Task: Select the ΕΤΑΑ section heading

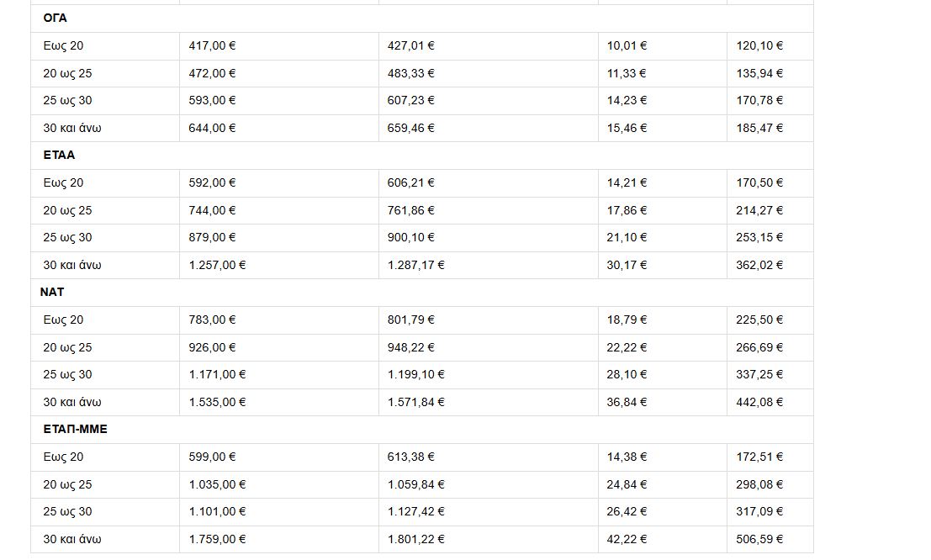Action: point(59,156)
